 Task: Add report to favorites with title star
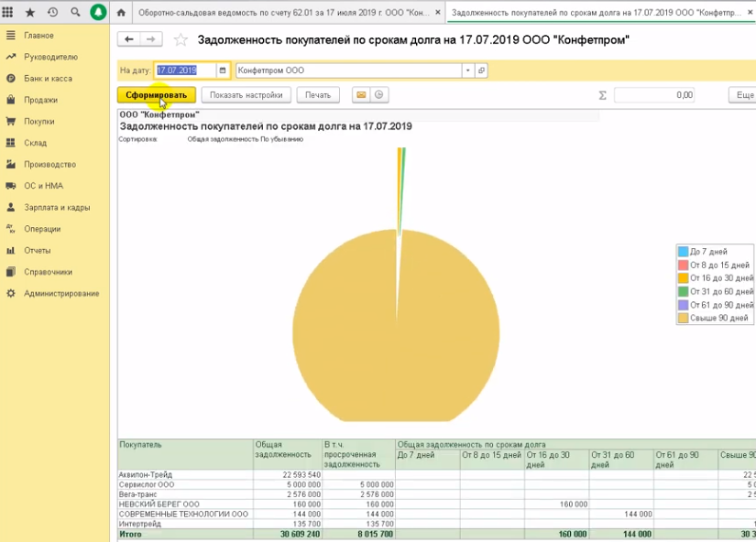point(181,40)
